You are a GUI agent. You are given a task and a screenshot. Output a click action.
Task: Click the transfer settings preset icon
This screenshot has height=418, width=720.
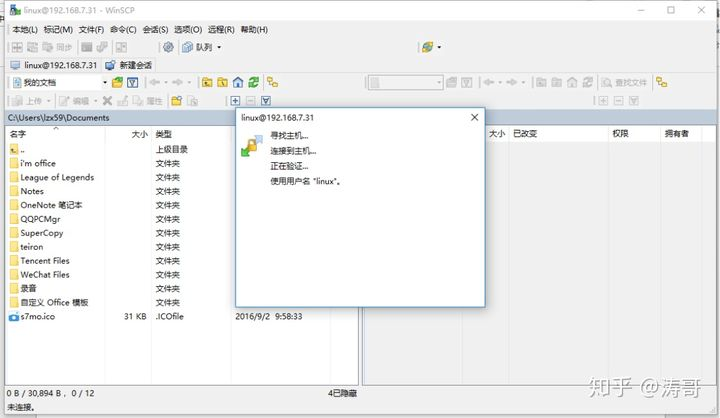tap(428, 47)
